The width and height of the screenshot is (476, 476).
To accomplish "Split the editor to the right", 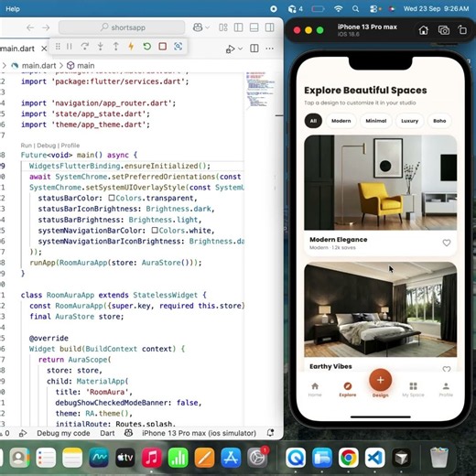I will [254, 49].
